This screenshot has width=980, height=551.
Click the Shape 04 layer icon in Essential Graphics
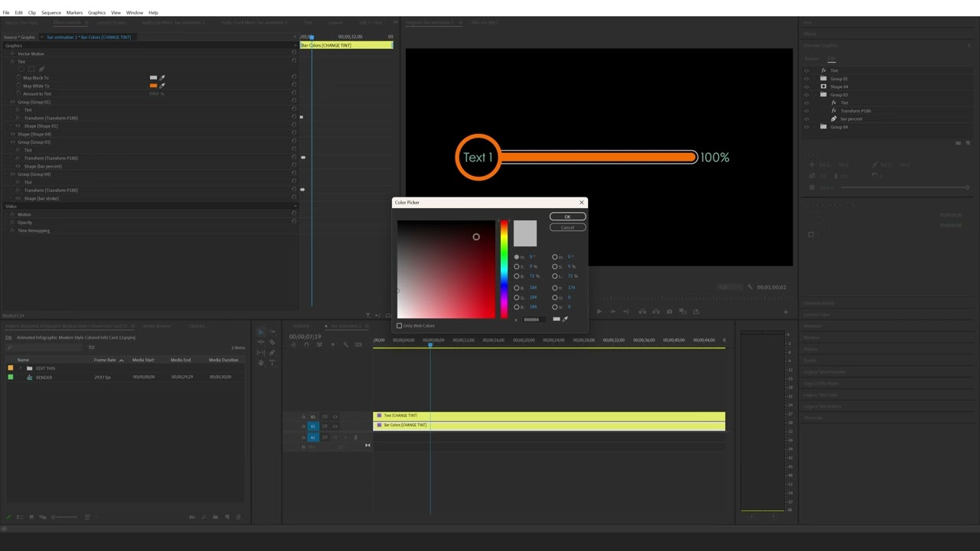823,86
